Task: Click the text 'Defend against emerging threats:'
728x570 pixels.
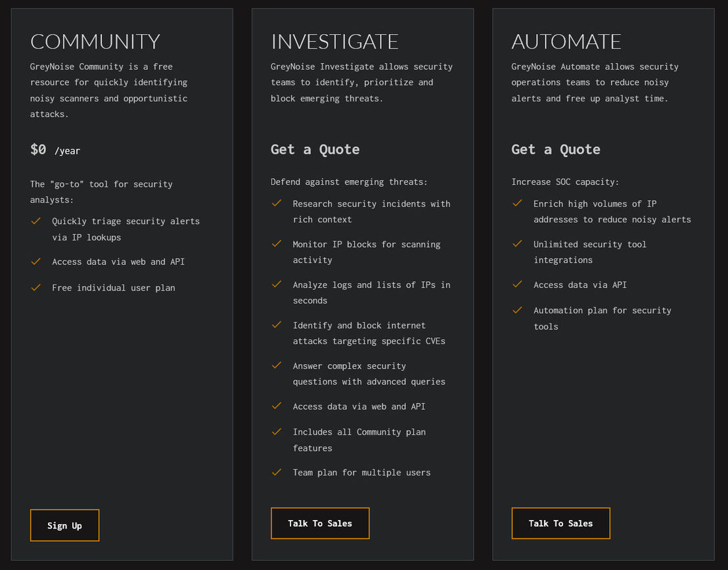Action: pos(349,182)
